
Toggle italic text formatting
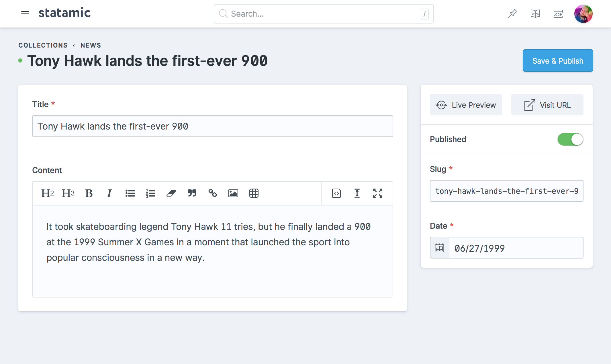109,193
